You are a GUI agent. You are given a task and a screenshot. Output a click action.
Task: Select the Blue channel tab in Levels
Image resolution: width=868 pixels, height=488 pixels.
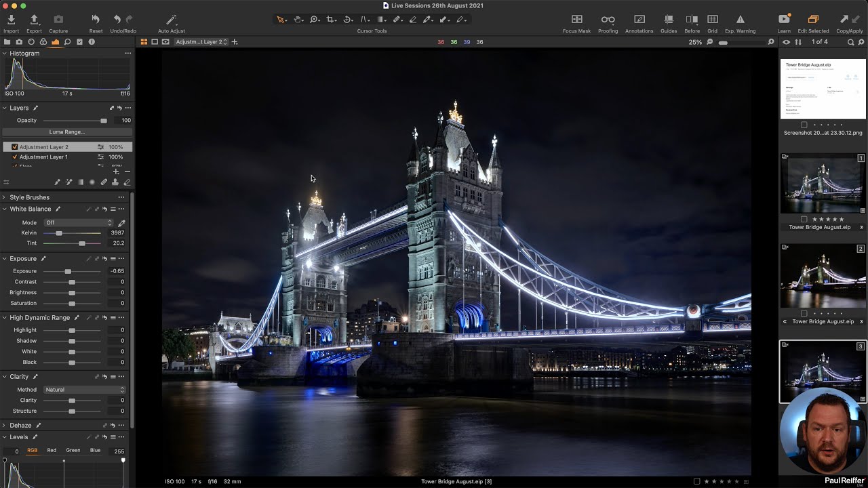click(95, 450)
